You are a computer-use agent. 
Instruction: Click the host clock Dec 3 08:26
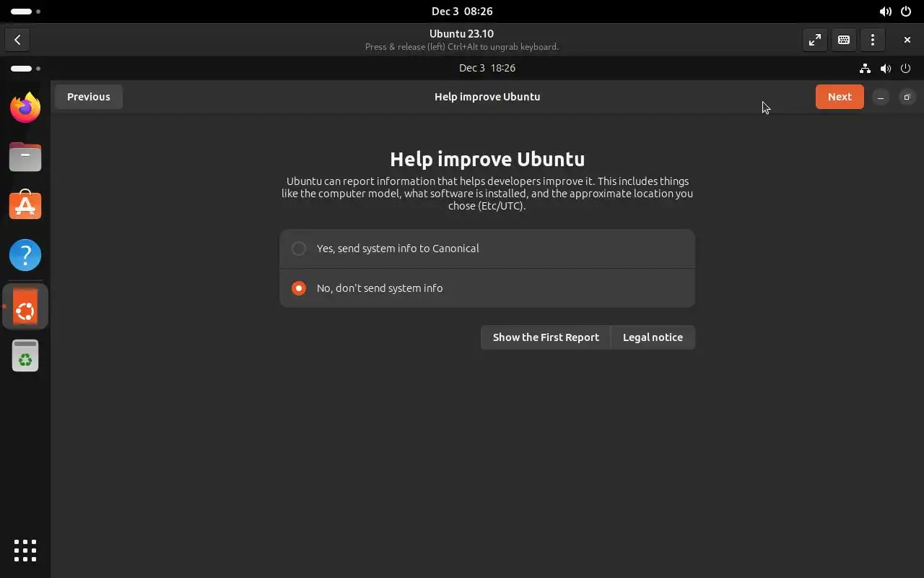[x=462, y=12]
